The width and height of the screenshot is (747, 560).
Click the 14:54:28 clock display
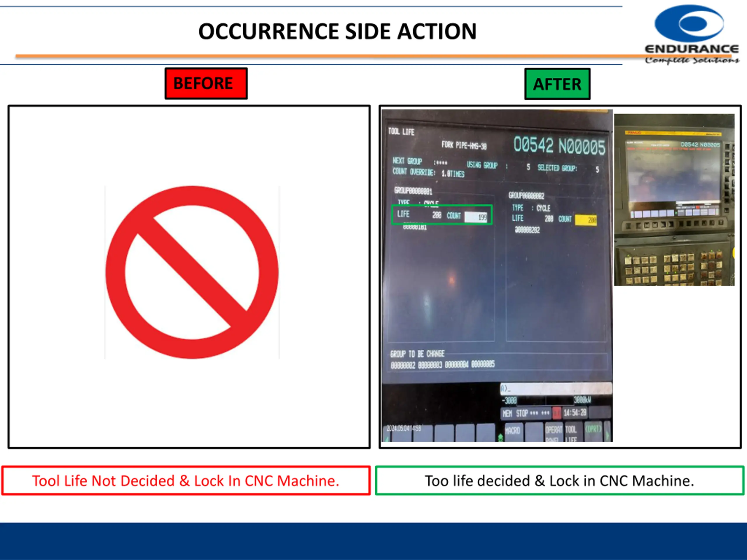tap(575, 413)
